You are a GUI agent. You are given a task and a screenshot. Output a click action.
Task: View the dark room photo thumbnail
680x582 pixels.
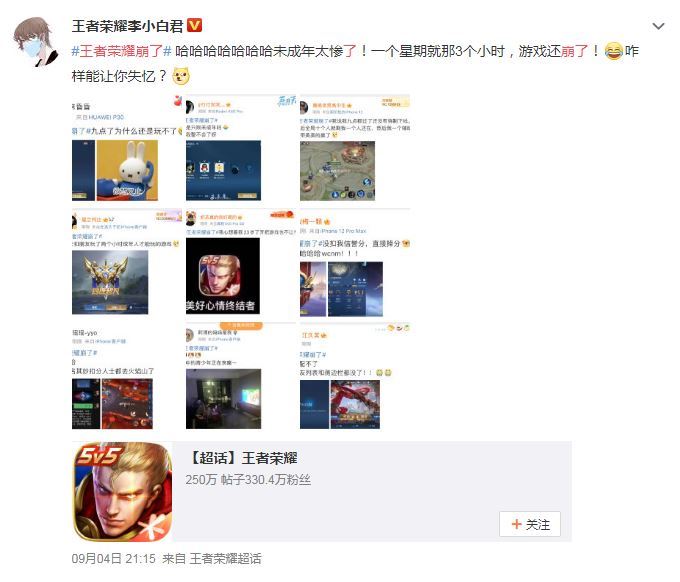(241, 376)
